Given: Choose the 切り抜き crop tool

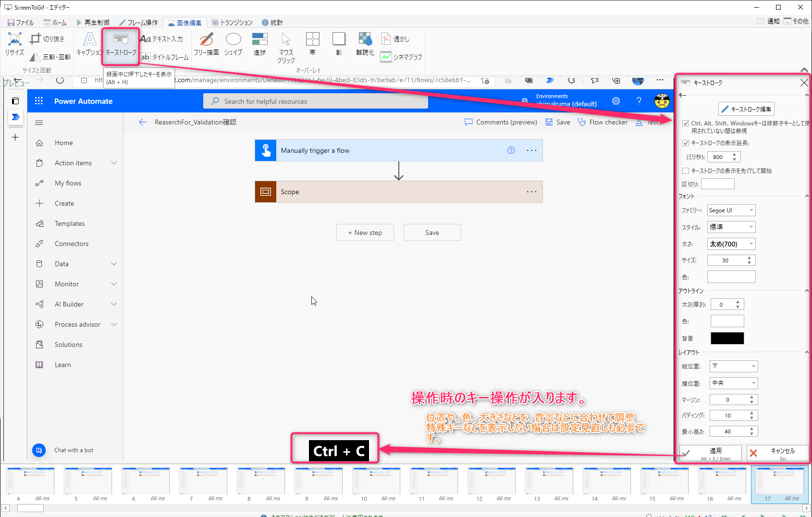Looking at the screenshot, I should click(47, 39).
